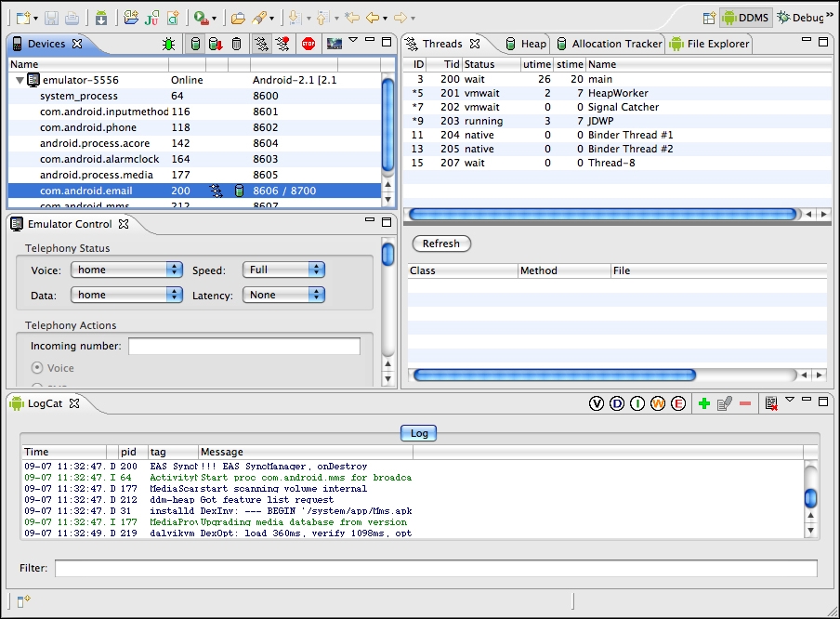This screenshot has height=619, width=840.
Task: Select the system_process row
Action: pyautogui.click(x=194, y=96)
